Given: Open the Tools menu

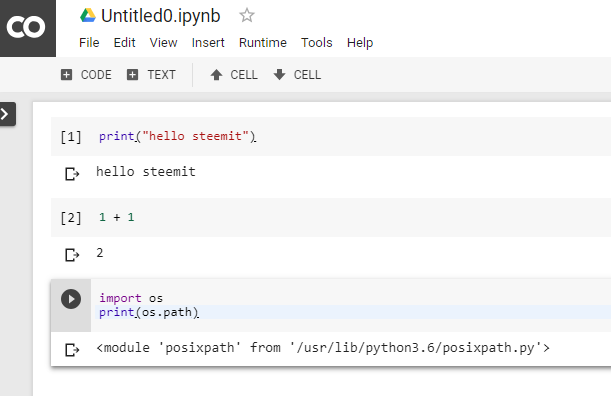Looking at the screenshot, I should 316,42.
